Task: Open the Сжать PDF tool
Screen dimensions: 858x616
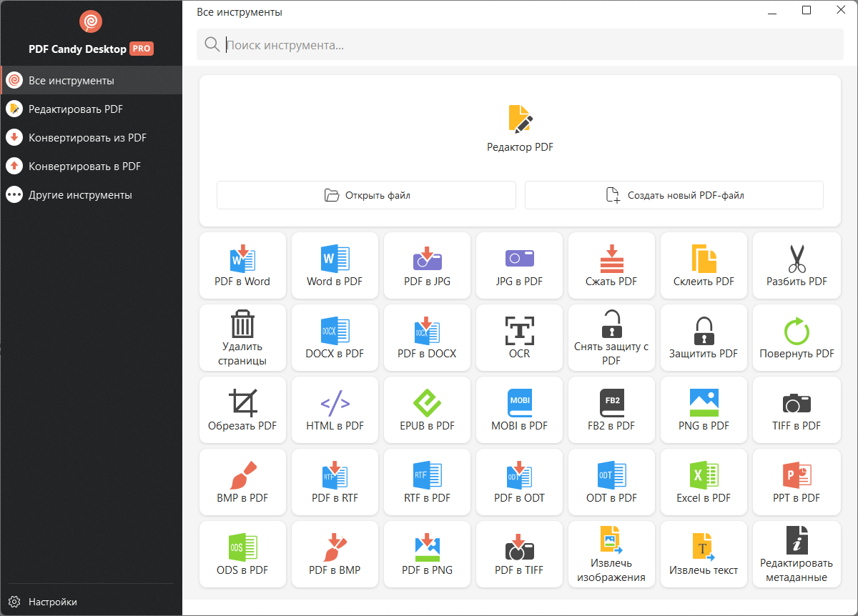Action: point(611,265)
